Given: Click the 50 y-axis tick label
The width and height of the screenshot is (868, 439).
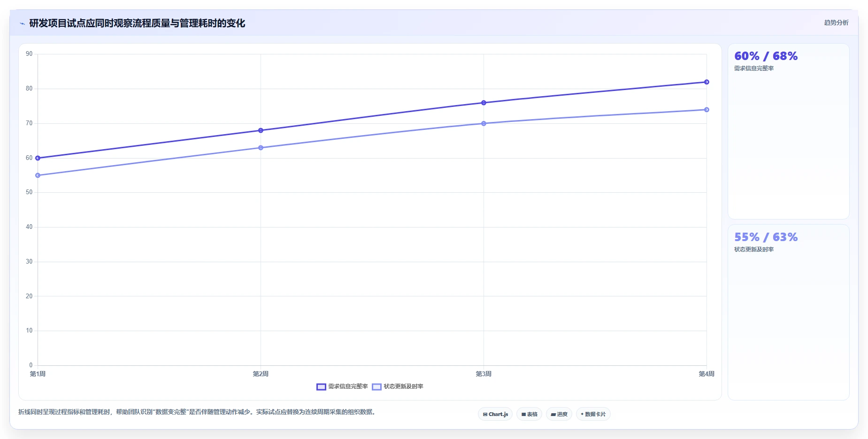Looking at the screenshot, I should (x=29, y=192).
